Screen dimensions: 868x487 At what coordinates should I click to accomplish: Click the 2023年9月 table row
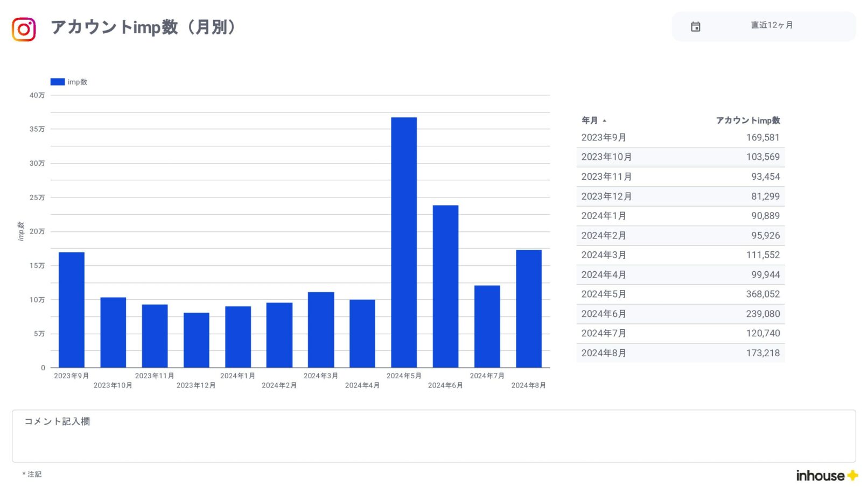680,138
